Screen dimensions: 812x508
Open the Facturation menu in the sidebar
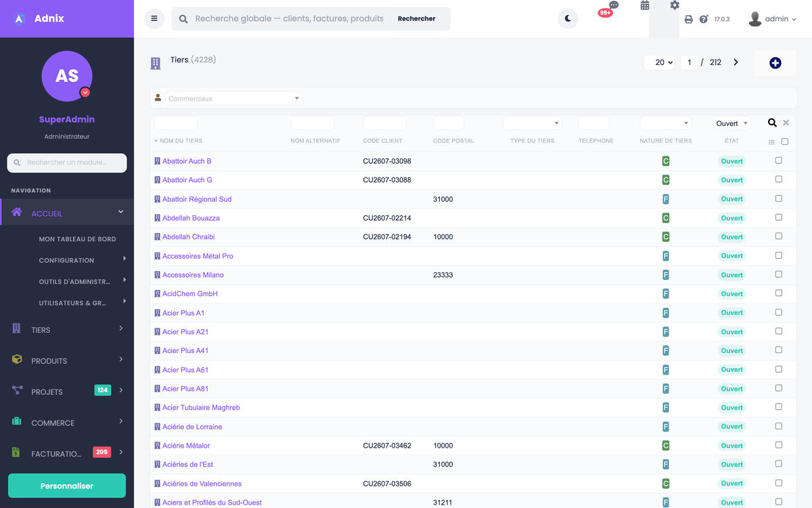67,453
